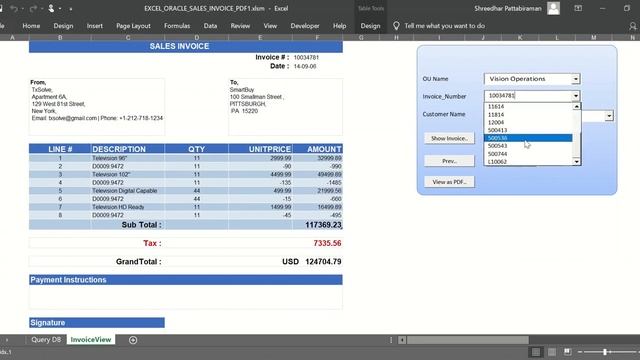
Task: Click the Undo icon in the title bar
Action: click(14, 9)
